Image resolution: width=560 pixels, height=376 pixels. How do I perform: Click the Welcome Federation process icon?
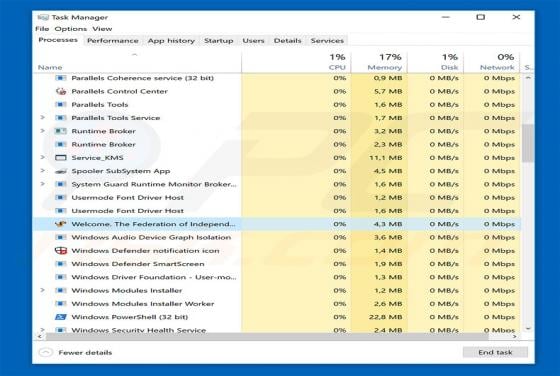pyautogui.click(x=60, y=224)
